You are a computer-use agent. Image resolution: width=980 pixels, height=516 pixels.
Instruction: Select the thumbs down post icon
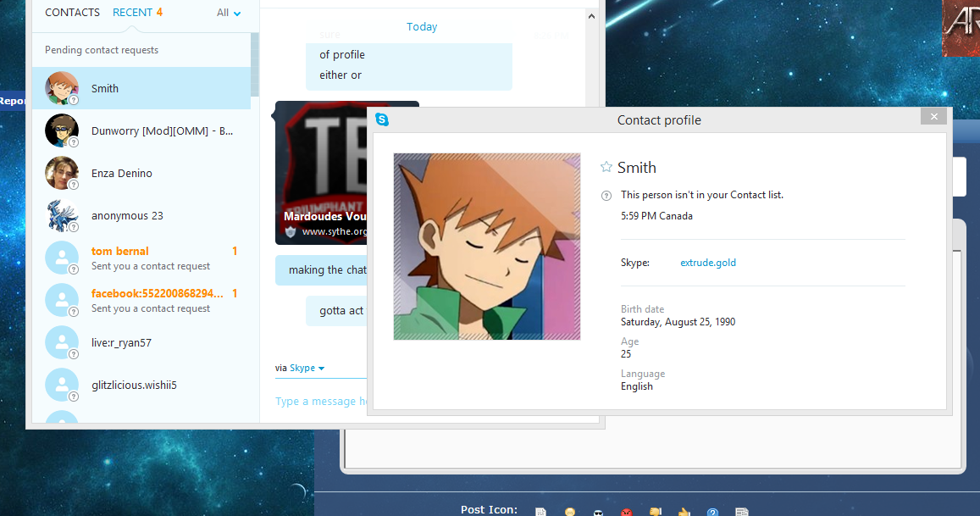pyautogui.click(x=655, y=513)
